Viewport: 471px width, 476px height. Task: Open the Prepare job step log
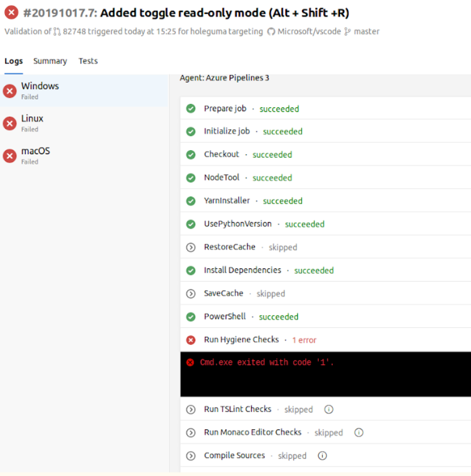point(325,108)
